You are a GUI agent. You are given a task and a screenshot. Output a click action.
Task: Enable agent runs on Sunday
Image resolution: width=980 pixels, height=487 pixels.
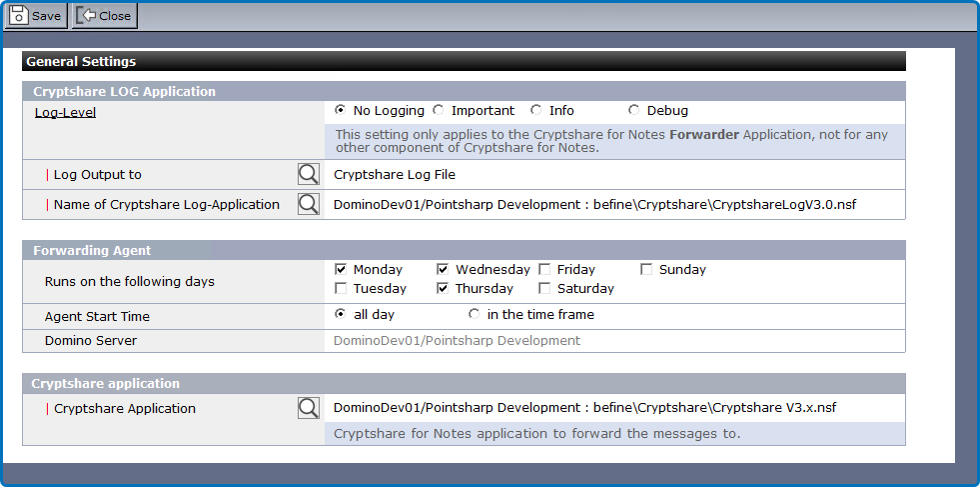point(646,270)
